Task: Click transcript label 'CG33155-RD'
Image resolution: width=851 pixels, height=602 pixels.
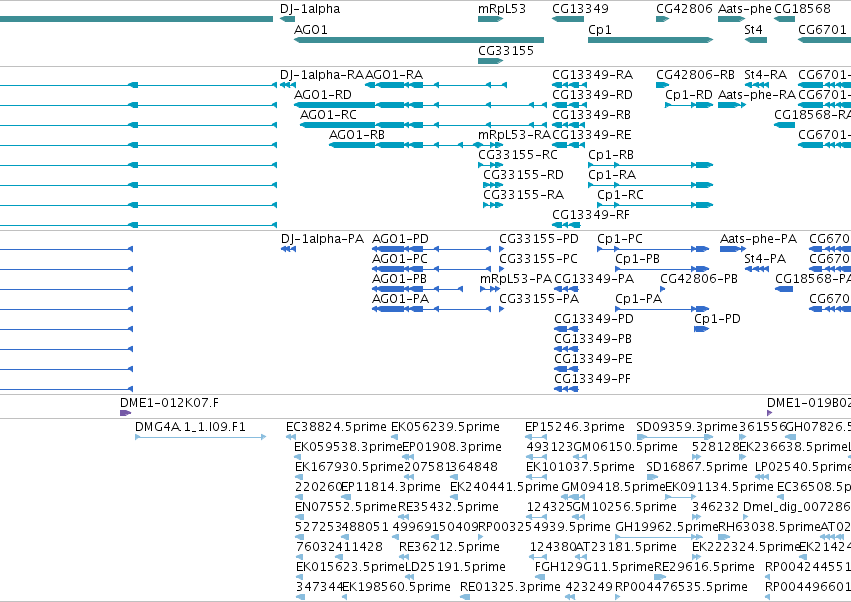Action: point(523,175)
